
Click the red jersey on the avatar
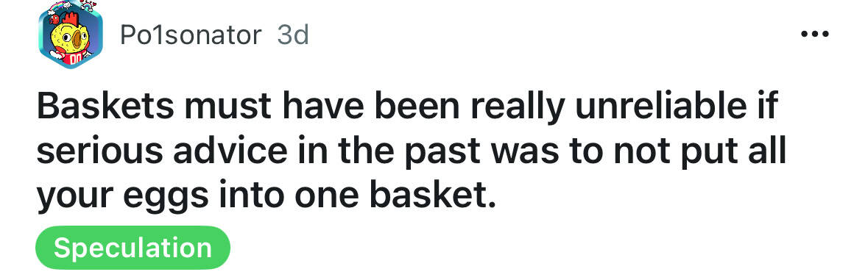coord(73,59)
